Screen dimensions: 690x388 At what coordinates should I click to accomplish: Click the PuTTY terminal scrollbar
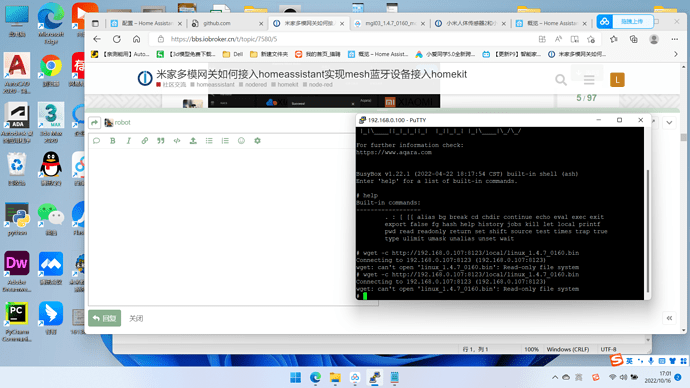pos(647,231)
